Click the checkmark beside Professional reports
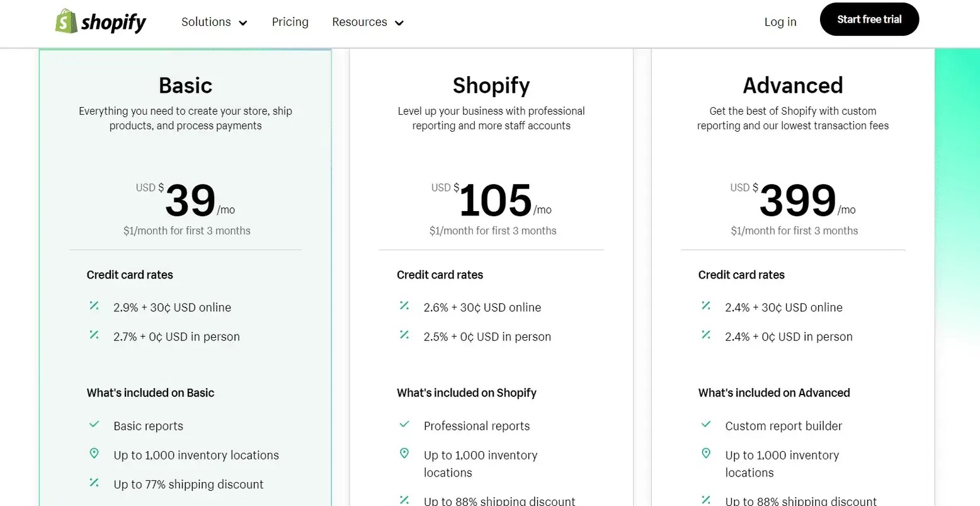The image size is (980, 506). [x=404, y=424]
